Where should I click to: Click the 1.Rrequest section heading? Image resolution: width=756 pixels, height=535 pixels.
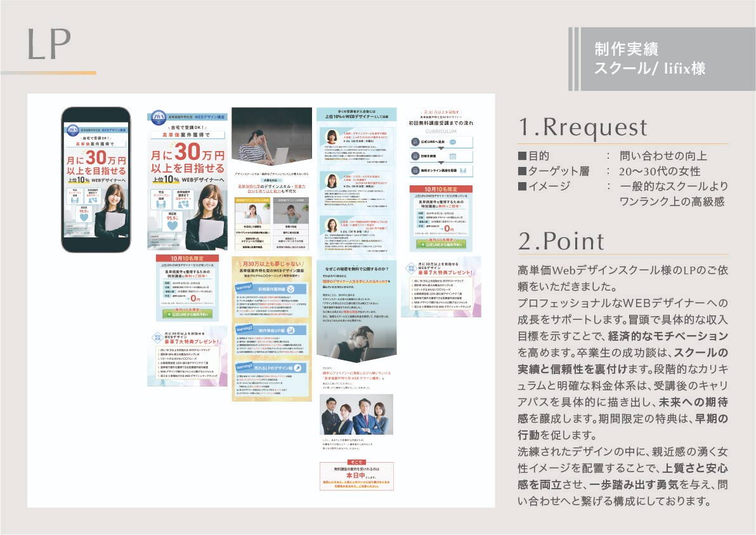(582, 128)
